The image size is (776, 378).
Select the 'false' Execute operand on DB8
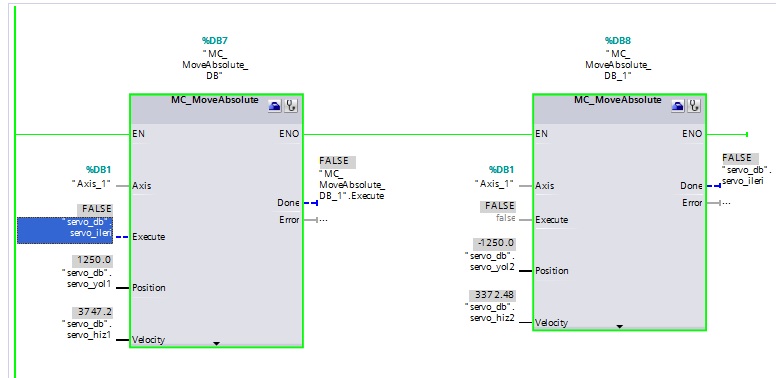point(505,218)
